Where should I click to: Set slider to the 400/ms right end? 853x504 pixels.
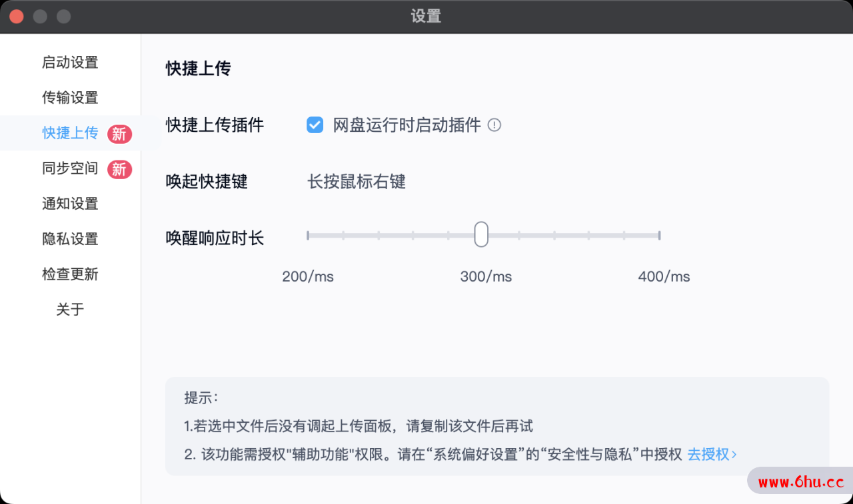click(x=659, y=235)
